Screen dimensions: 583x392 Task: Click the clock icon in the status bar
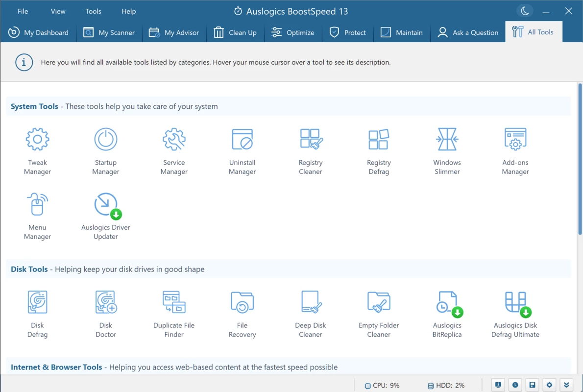515,385
